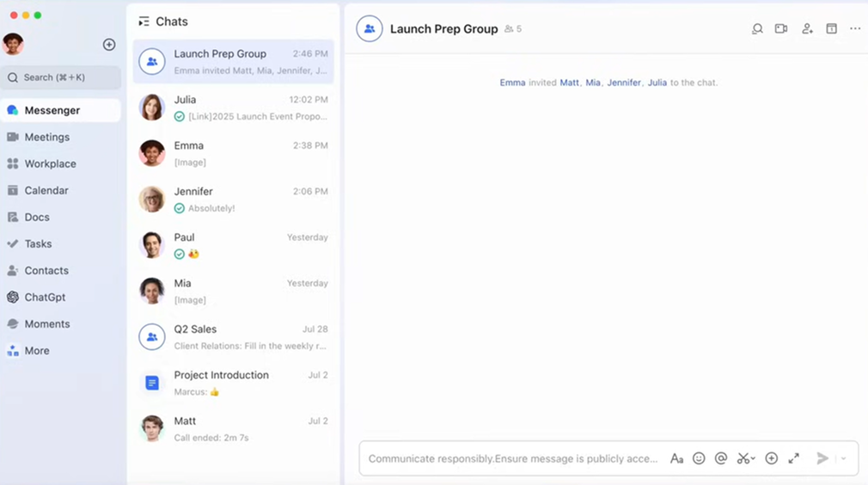Screen dimensions: 868x485
Task: Click the add member icon in chat header
Action: [x=807, y=28]
